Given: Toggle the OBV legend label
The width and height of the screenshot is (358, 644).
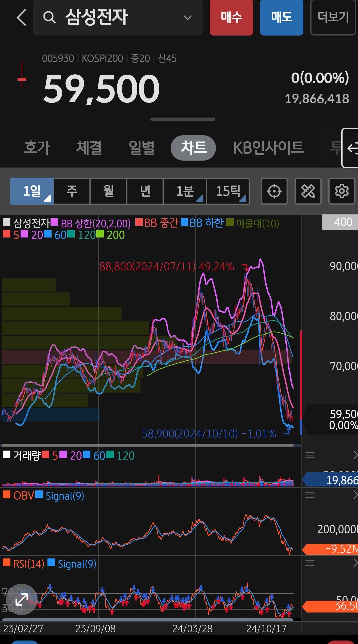Looking at the screenshot, I should point(18,496).
